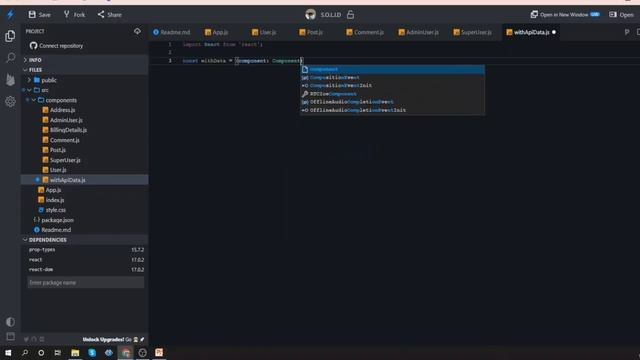Switch to the Post.js editor tab
The image size is (640, 360).
(x=312, y=32)
